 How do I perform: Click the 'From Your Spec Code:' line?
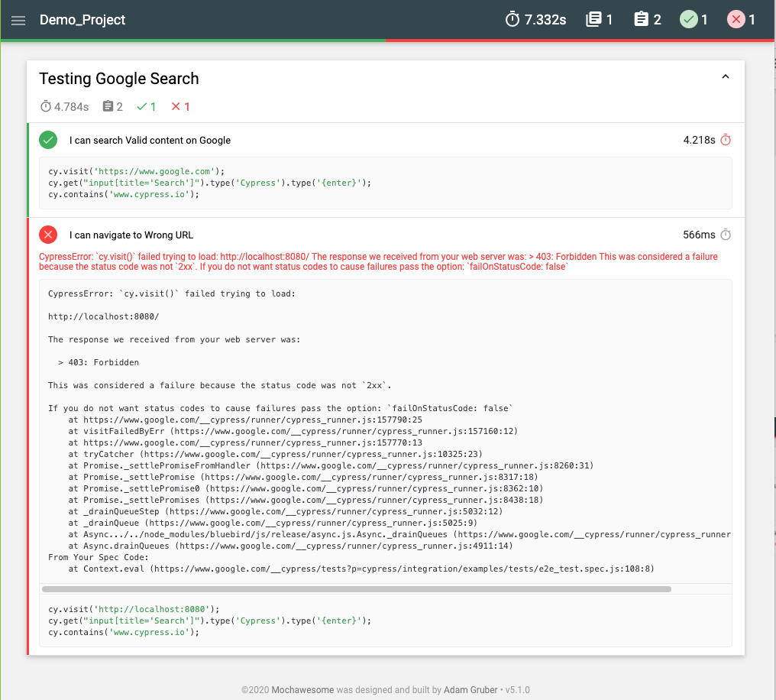pyautogui.click(x=98, y=557)
